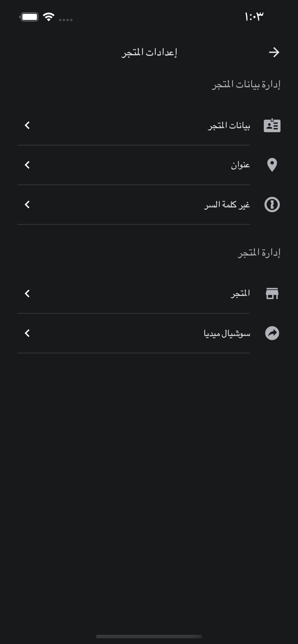Expand the سوشيال ميديا chevron
The width and height of the screenshot is (298, 644).
tap(27, 333)
